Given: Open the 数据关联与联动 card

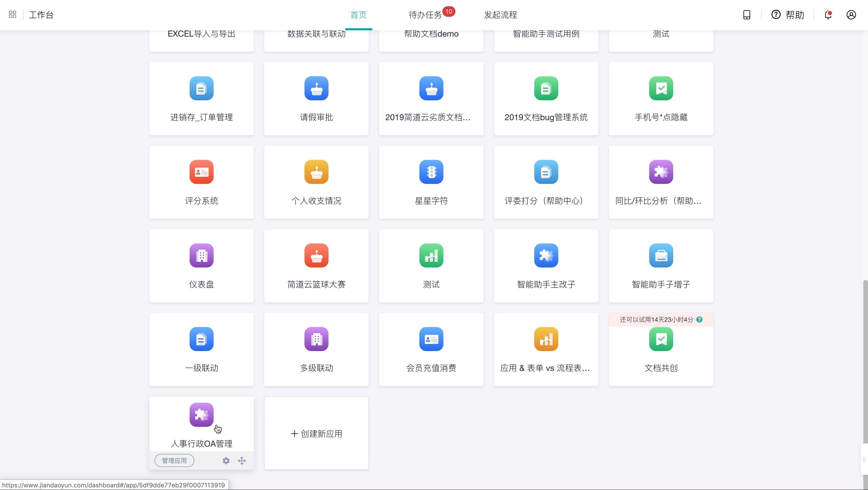Looking at the screenshot, I should tap(316, 40).
